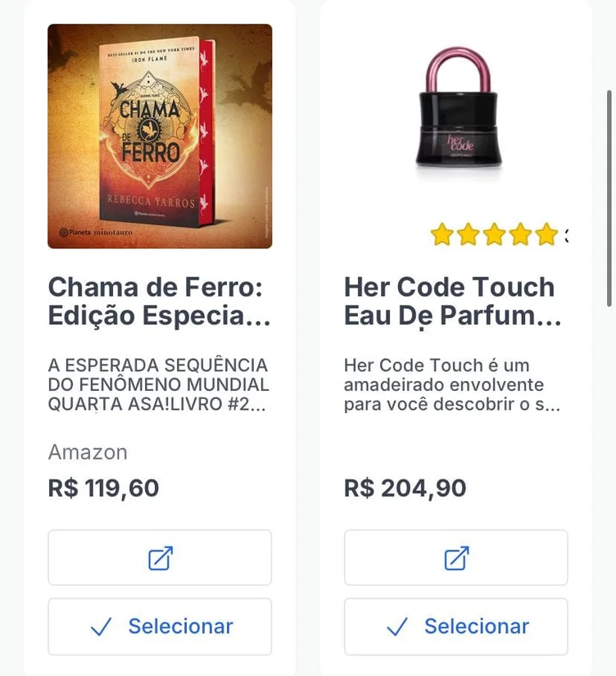Open the 'Chama de Ferro: Edição Especial' title

point(159,302)
